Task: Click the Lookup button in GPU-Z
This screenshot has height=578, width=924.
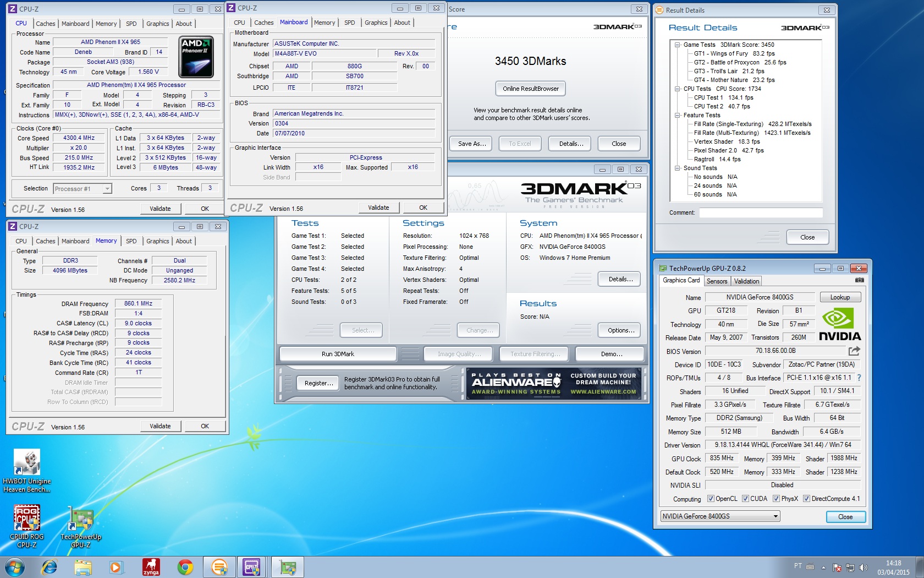Action: [840, 297]
